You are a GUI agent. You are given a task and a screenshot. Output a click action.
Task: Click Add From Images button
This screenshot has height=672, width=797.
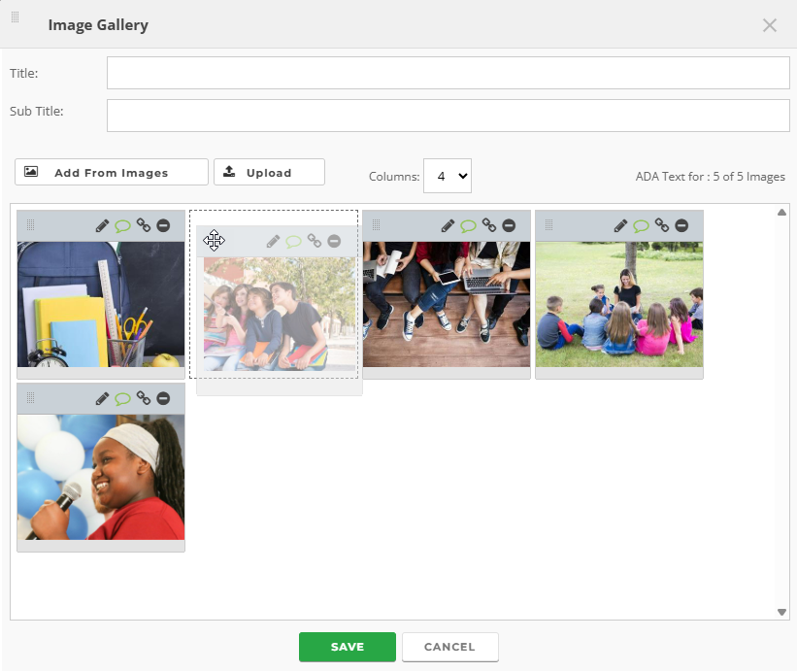point(112,172)
